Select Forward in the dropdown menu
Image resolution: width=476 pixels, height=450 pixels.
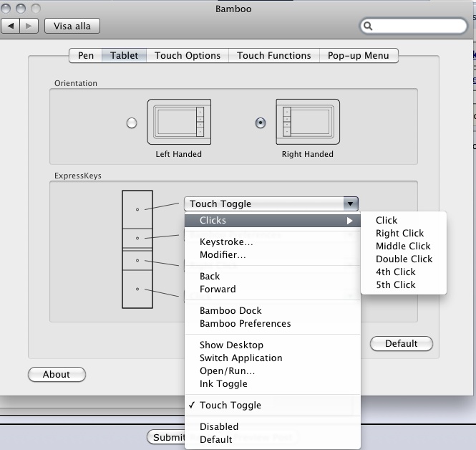pyautogui.click(x=272, y=289)
